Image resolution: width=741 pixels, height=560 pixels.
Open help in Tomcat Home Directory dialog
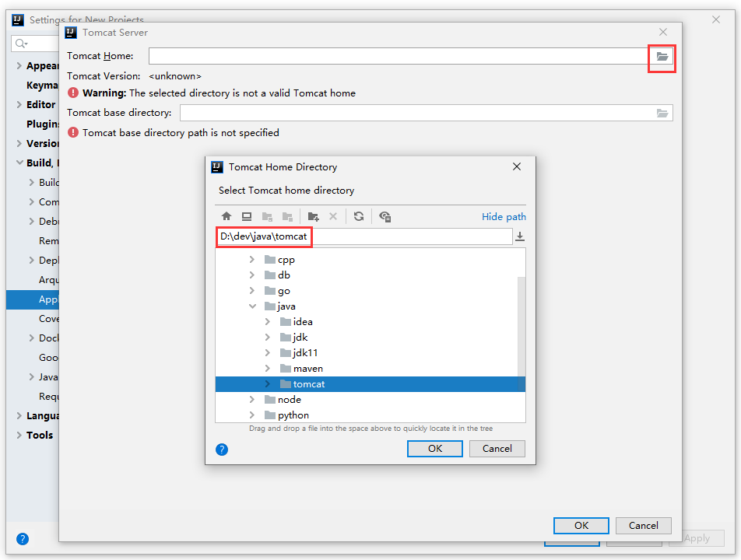[222, 450]
